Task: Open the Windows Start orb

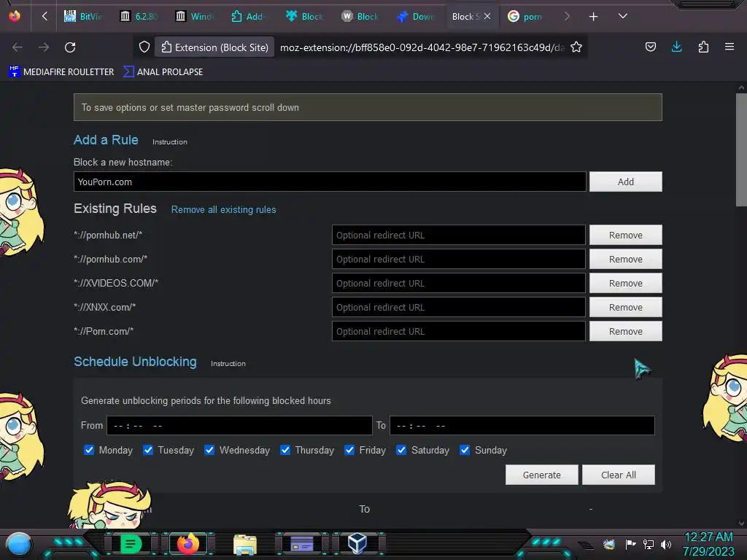Action: (19, 544)
